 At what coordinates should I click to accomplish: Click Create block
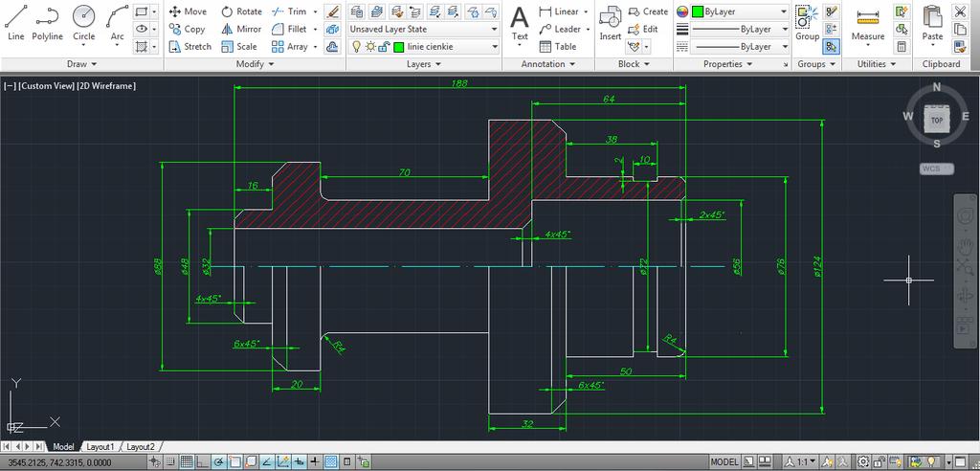648,11
